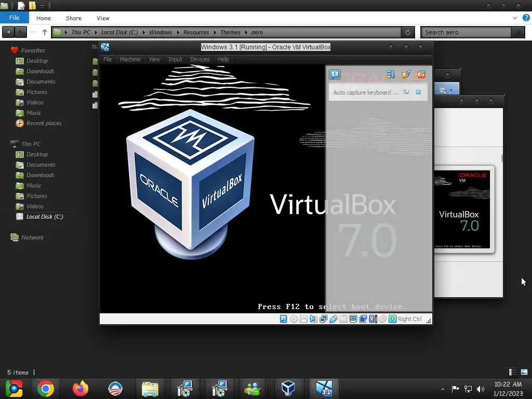Screen dimensions: 532x399
Task: Open recent locations dropdown arrow
Action: click(x=33, y=33)
